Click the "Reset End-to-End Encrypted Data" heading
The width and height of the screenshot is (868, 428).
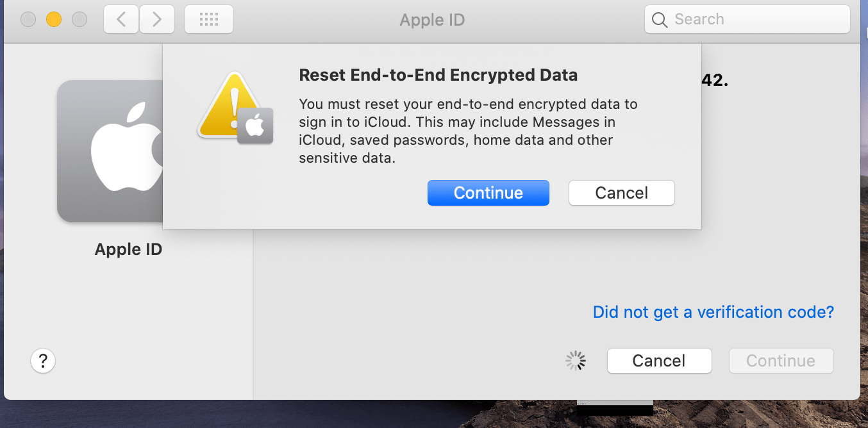pyautogui.click(x=438, y=75)
